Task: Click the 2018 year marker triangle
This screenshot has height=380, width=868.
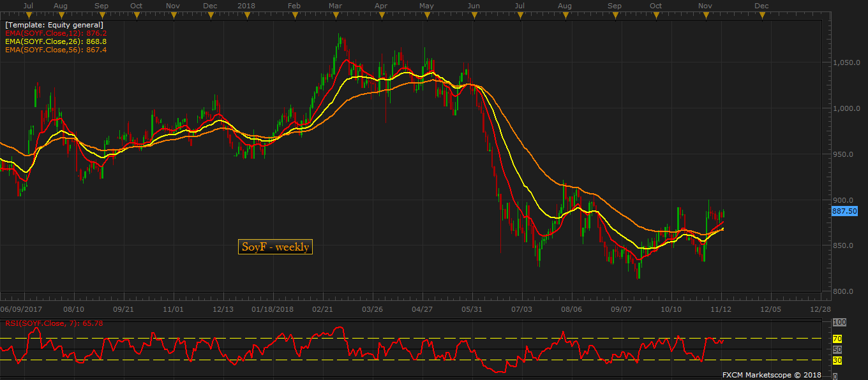Action: (x=246, y=12)
